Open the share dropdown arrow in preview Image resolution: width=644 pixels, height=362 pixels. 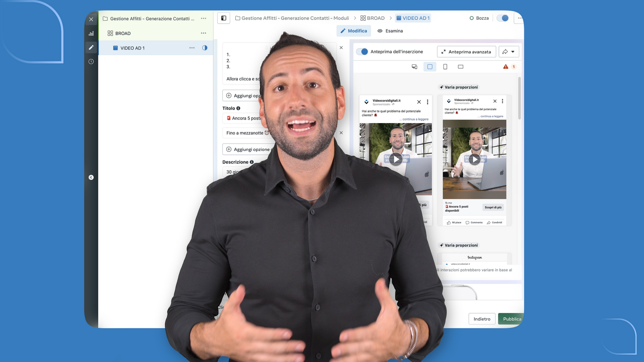[513, 52]
